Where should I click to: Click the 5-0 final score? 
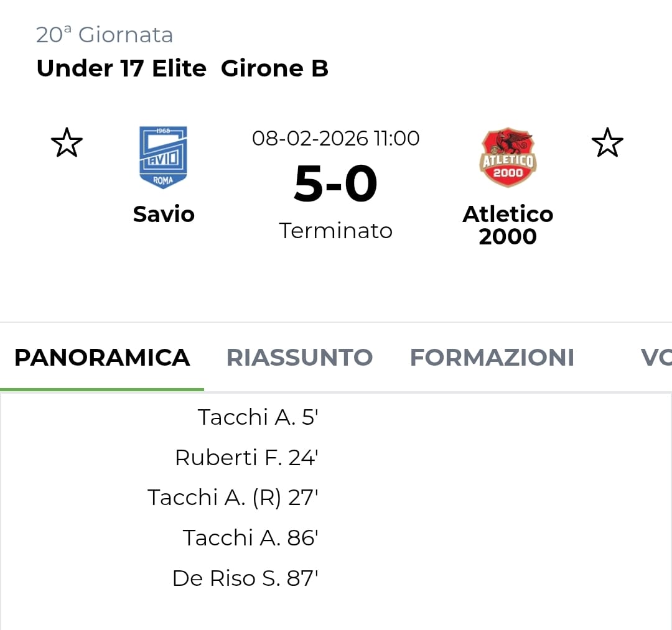335,184
